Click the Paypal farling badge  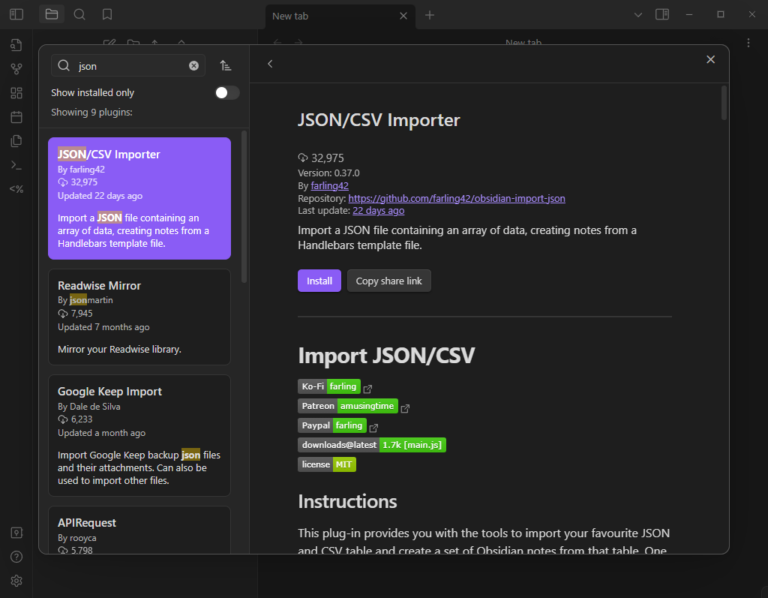pos(332,426)
